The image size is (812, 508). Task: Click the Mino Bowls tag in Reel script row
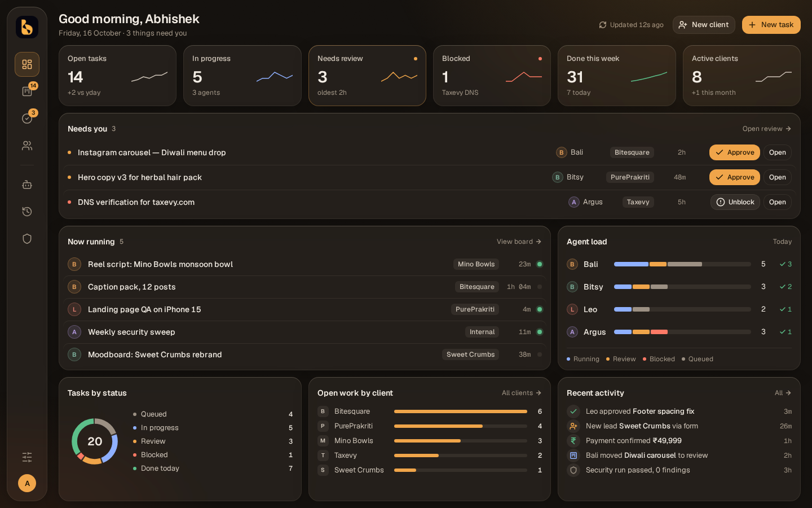point(476,264)
